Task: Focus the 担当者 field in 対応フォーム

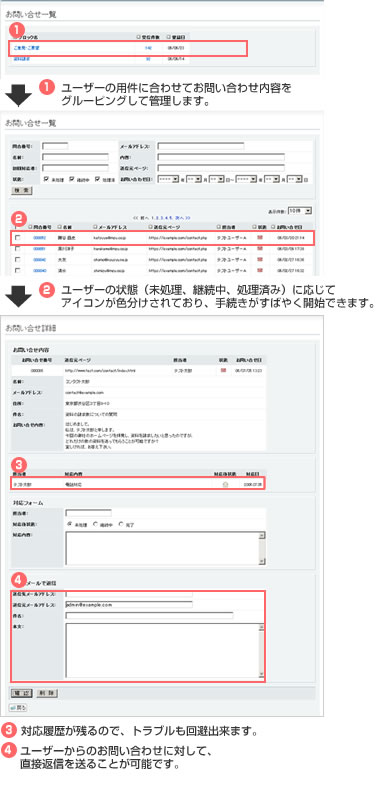Action: click(x=89, y=513)
